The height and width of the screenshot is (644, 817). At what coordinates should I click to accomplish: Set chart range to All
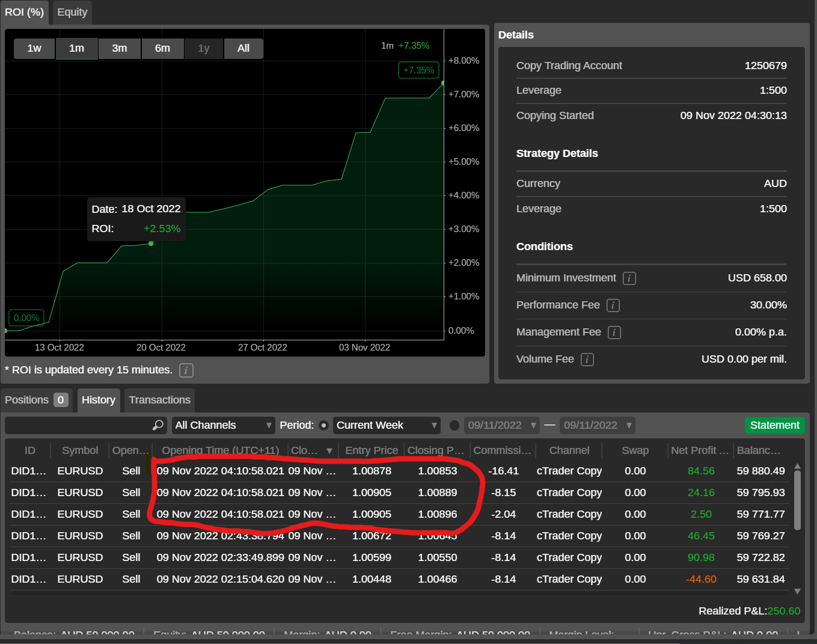click(243, 49)
